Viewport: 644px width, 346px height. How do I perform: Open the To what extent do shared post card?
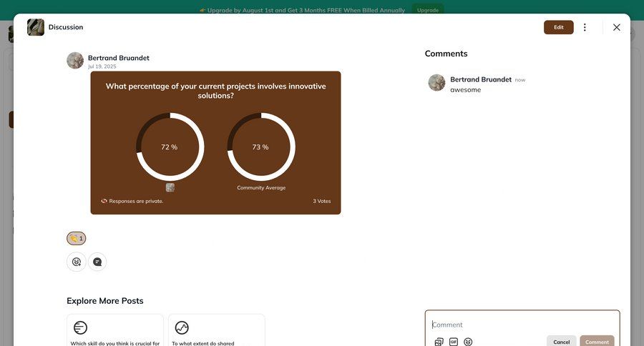coord(216,330)
